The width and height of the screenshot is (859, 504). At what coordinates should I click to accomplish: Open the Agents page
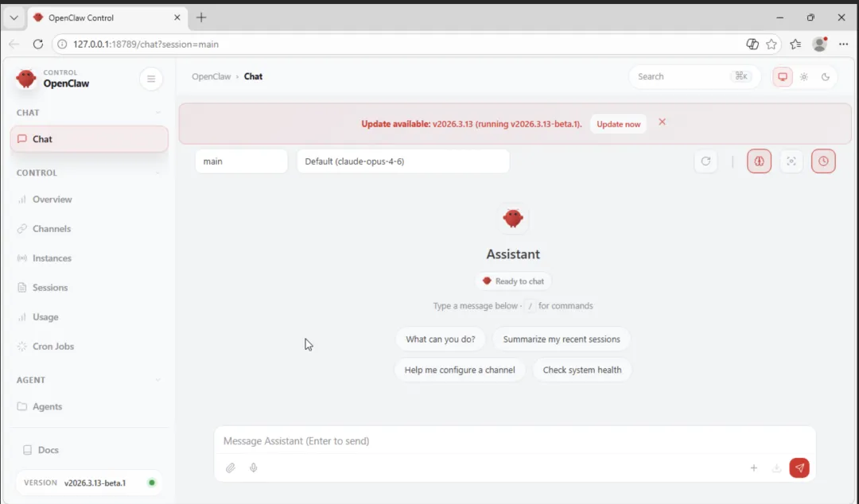tap(89, 406)
